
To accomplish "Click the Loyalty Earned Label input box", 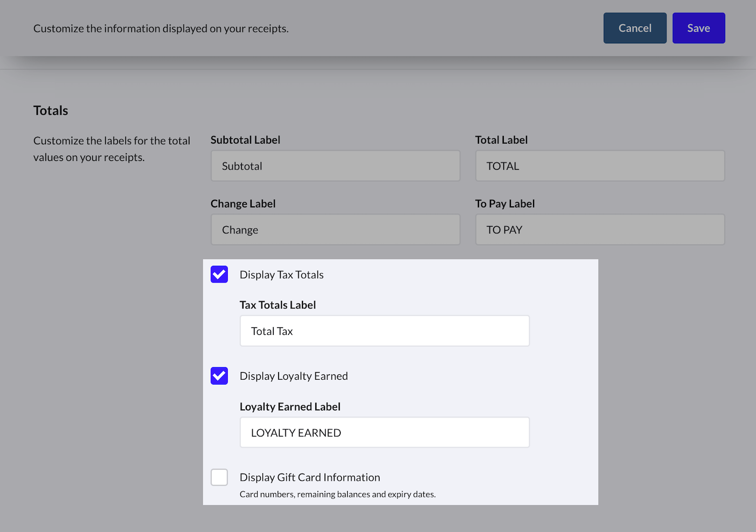I will 384,433.
